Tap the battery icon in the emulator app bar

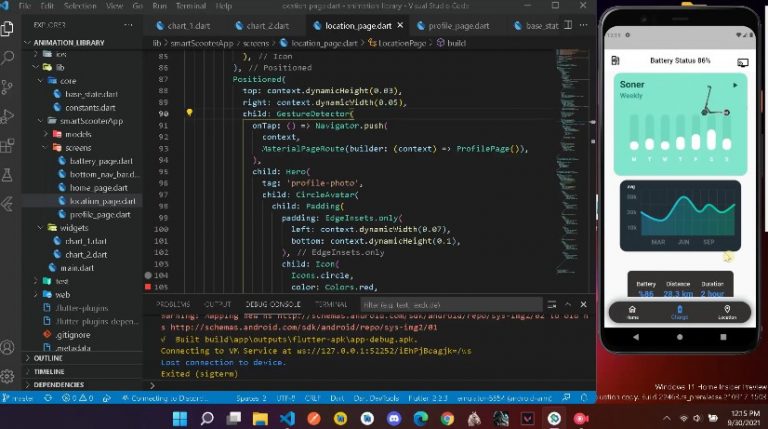pos(616,61)
